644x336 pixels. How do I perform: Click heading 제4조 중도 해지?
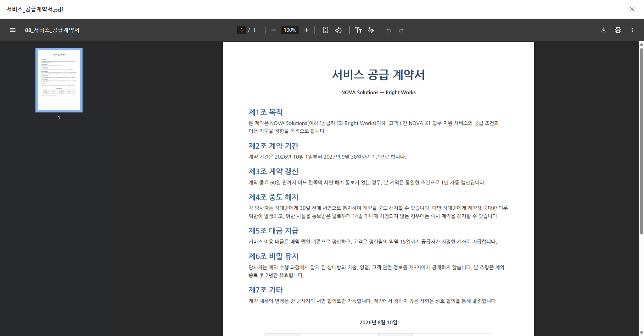[273, 197]
